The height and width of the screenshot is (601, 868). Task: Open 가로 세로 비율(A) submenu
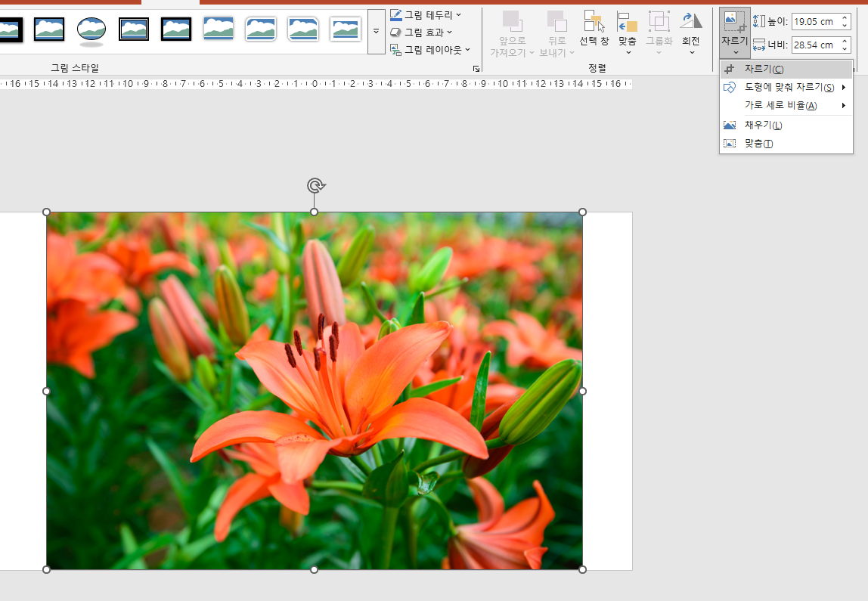point(786,105)
